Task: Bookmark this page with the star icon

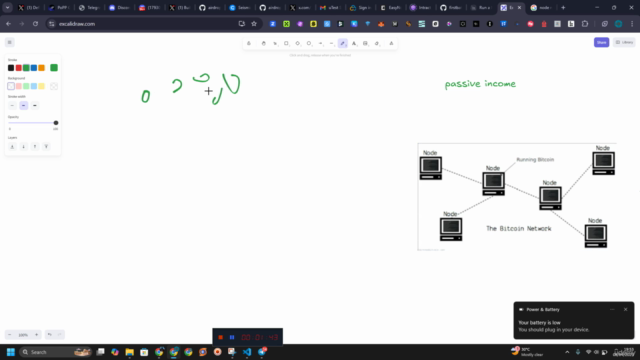Action: click(254, 24)
